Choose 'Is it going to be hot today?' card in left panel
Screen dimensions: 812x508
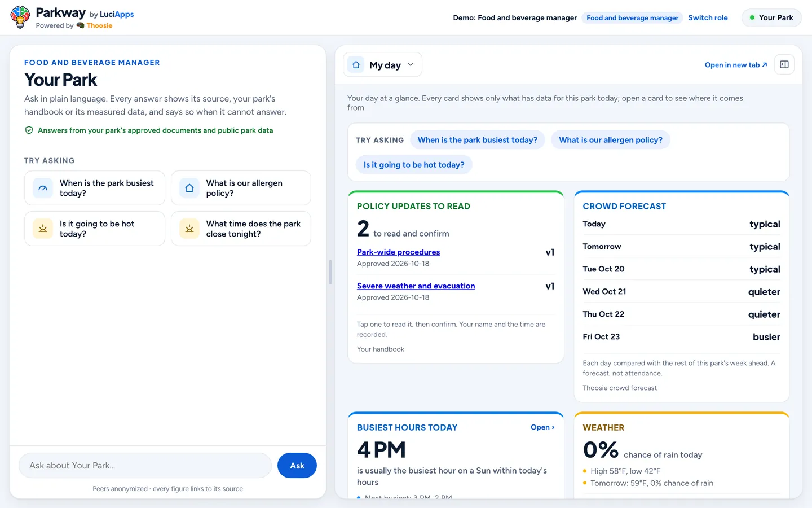95,229
